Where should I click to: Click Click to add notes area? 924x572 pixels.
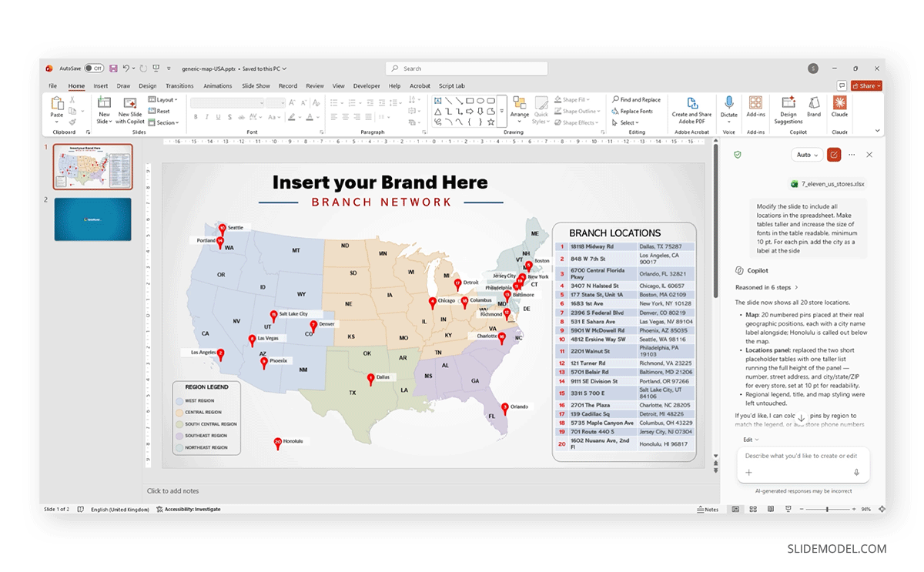coord(172,491)
